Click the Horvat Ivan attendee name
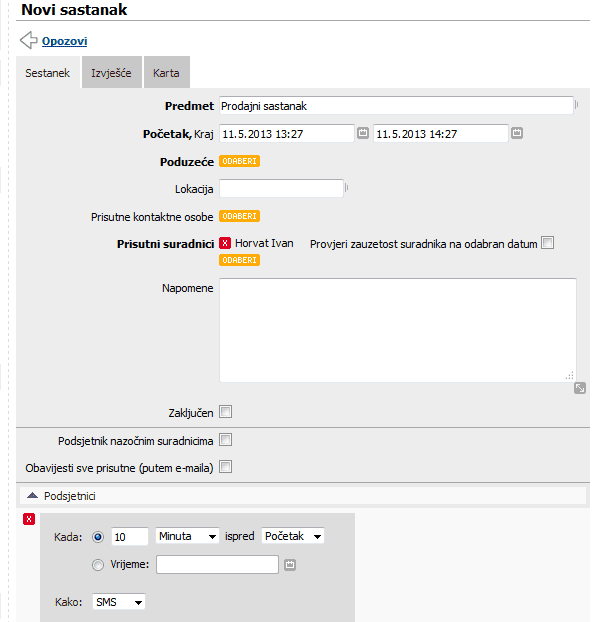 [264, 243]
